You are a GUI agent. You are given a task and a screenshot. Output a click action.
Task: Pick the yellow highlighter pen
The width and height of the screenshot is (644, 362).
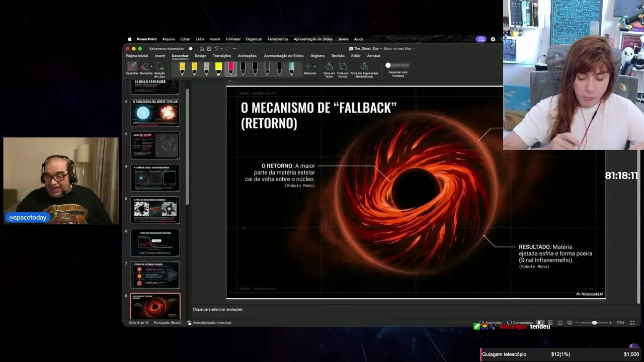[x=218, y=68]
